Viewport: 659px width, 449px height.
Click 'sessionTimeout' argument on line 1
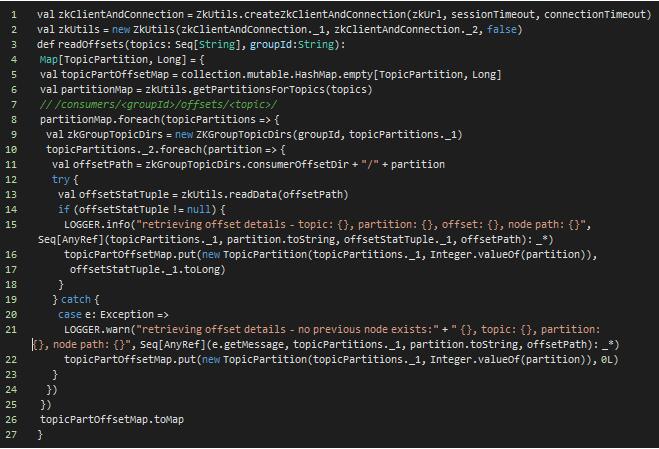point(493,15)
